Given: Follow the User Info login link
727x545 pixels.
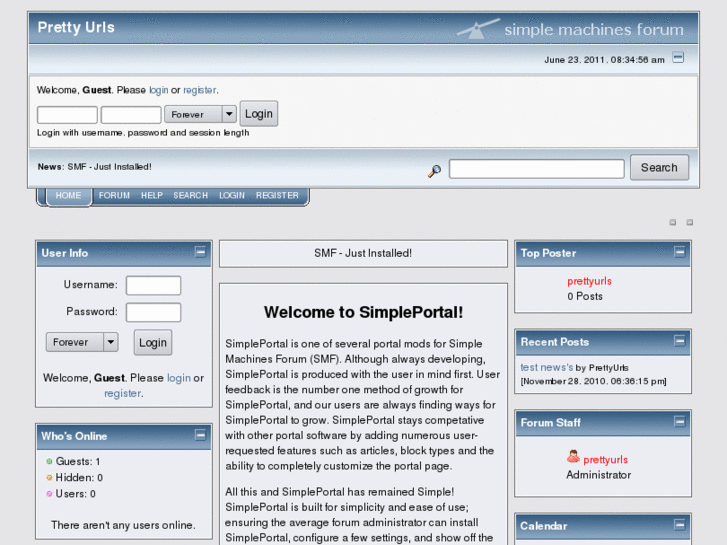Looking at the screenshot, I should (x=179, y=378).
